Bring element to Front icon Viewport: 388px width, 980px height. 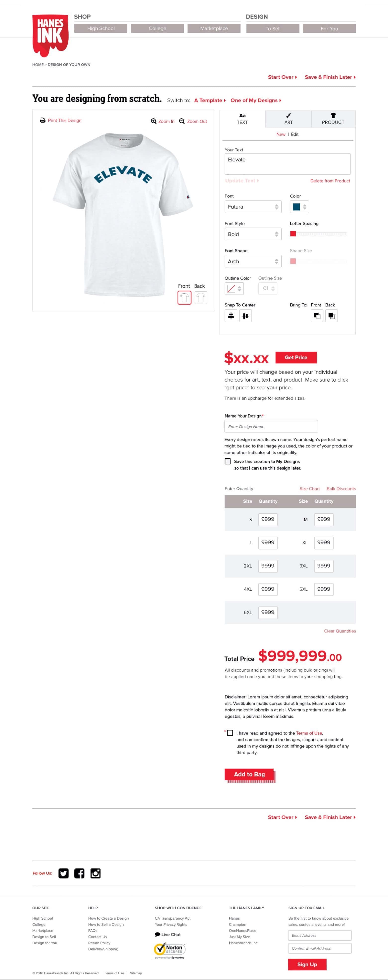pos(317,316)
